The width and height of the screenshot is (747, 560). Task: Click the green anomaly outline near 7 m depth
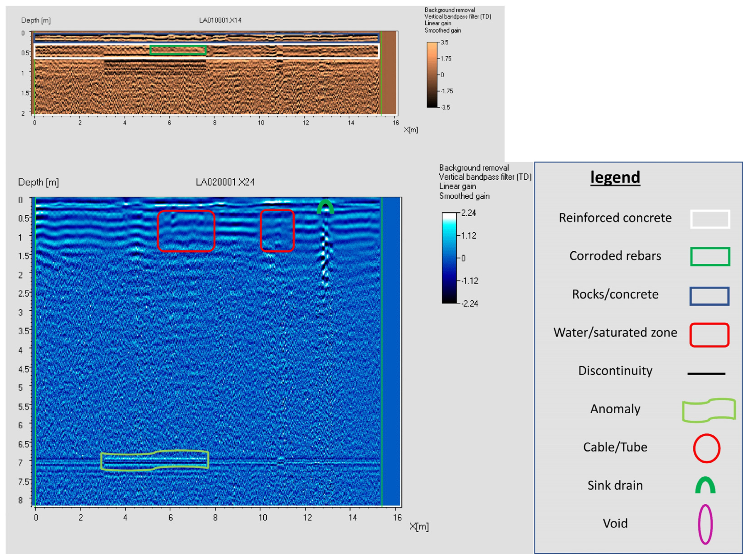155,460
